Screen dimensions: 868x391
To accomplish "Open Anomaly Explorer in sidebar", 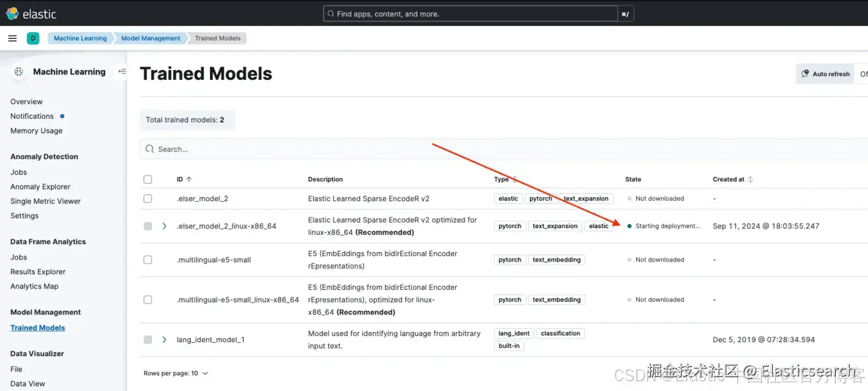I will [x=40, y=187].
